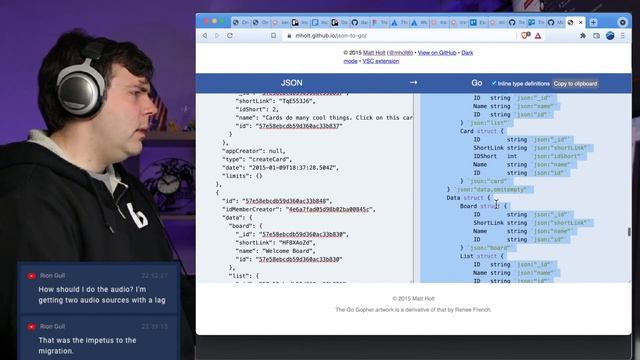The width and height of the screenshot is (640, 360).
Task: Click the "shortLink": "TqE553J6" line
Action: pos(276,101)
